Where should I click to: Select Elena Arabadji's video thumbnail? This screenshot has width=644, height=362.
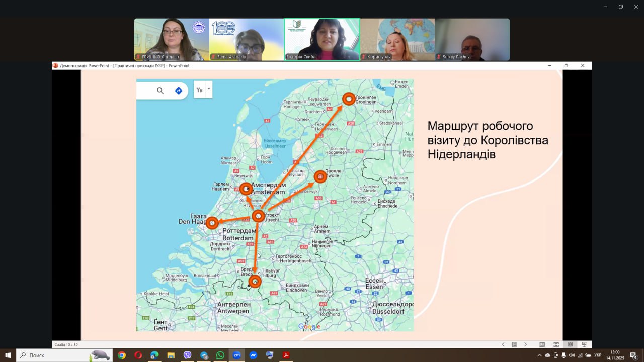(x=247, y=40)
